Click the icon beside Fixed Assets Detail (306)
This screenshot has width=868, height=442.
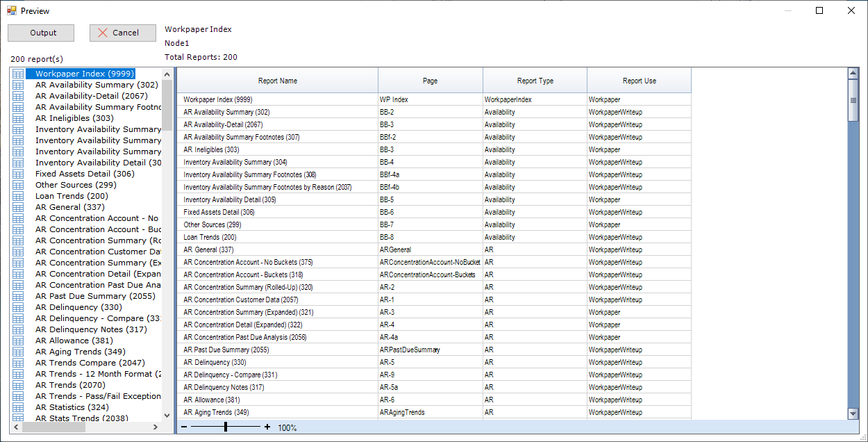[x=18, y=174]
